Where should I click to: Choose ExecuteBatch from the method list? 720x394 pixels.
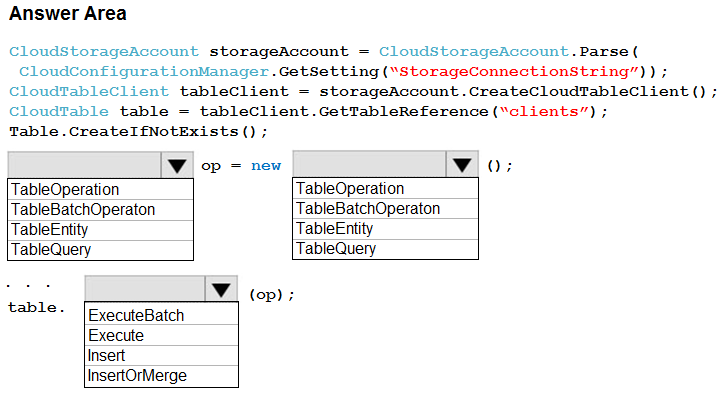pyautogui.click(x=162, y=315)
